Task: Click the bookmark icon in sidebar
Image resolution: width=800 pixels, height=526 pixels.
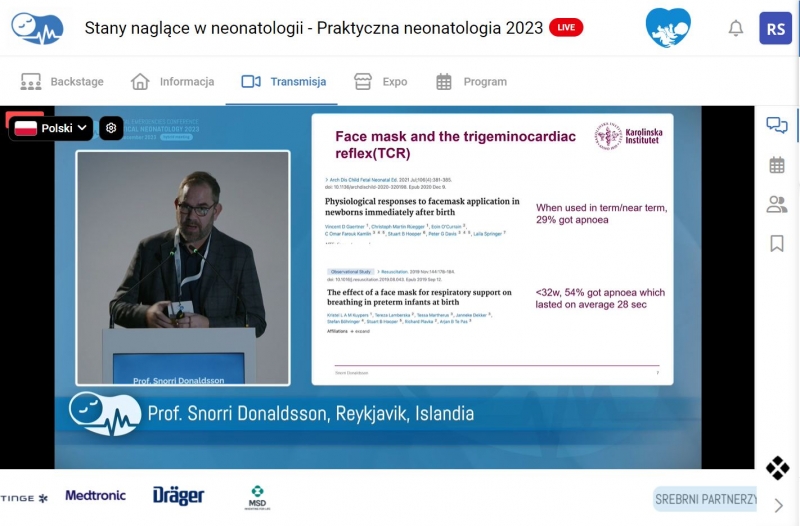Action: [x=776, y=243]
